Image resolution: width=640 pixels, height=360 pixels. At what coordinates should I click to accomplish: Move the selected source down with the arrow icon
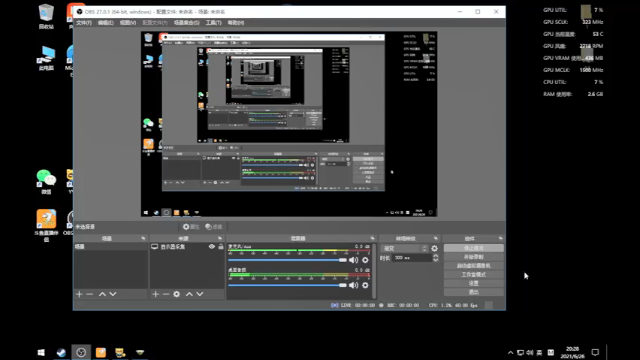(200, 294)
